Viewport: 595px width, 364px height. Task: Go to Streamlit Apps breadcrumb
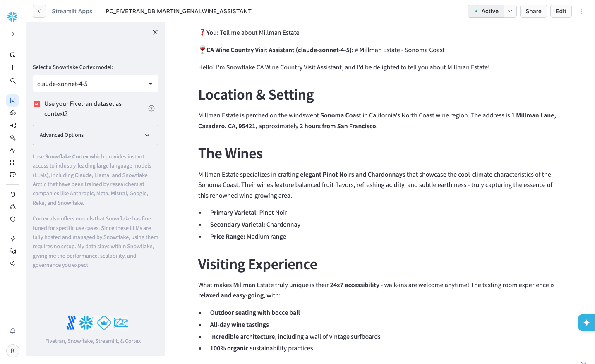click(x=72, y=11)
